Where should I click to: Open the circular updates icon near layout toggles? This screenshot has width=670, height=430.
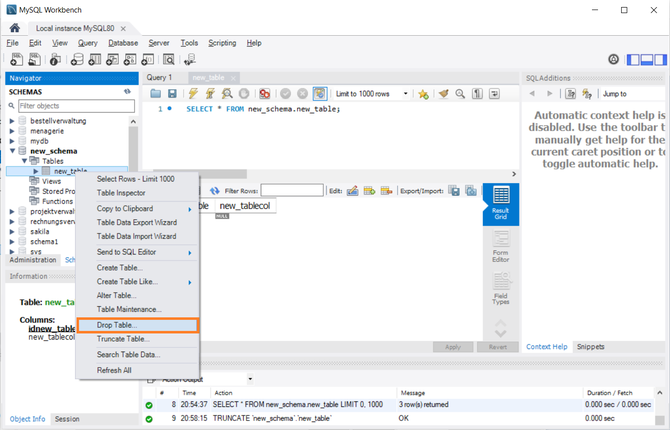coord(614,59)
